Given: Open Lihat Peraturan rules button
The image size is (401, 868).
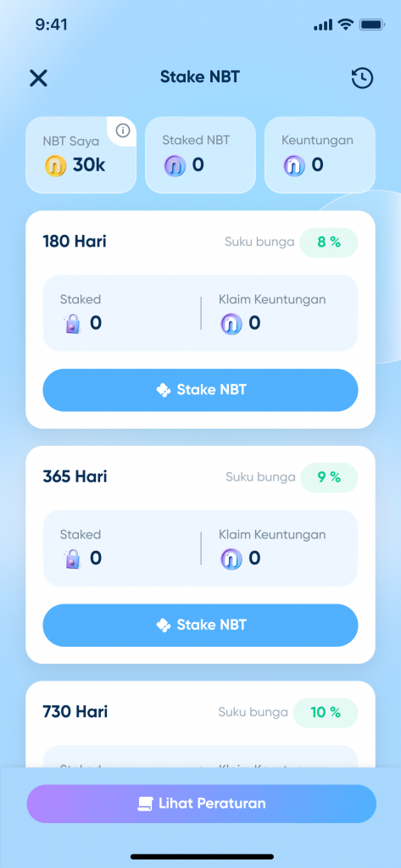Looking at the screenshot, I should pyautogui.click(x=202, y=804).
